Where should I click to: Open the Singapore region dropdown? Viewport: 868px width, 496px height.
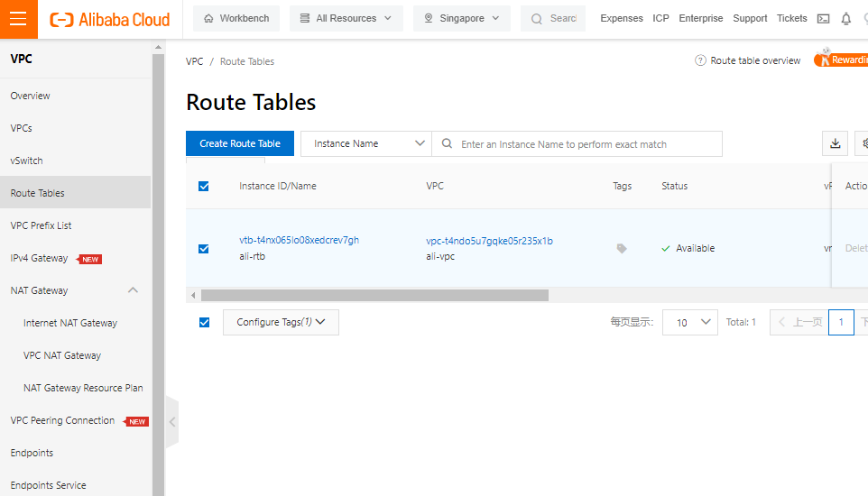(x=462, y=18)
